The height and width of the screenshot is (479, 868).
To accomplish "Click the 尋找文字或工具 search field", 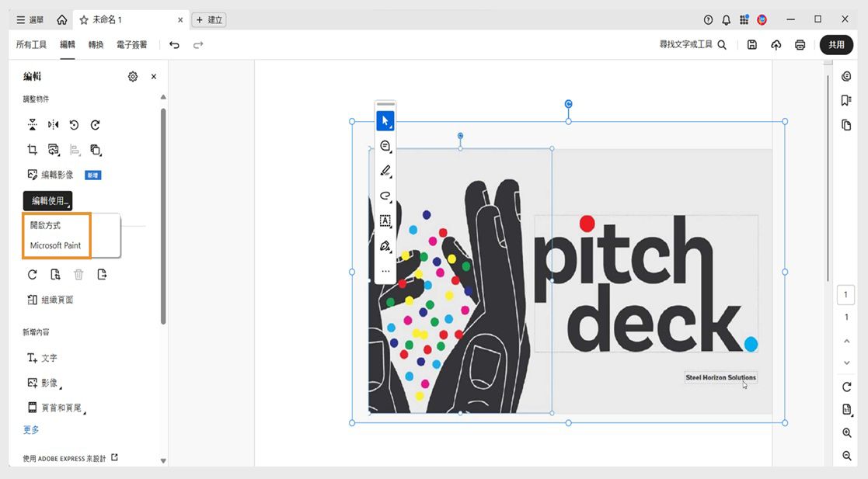I will 692,45.
